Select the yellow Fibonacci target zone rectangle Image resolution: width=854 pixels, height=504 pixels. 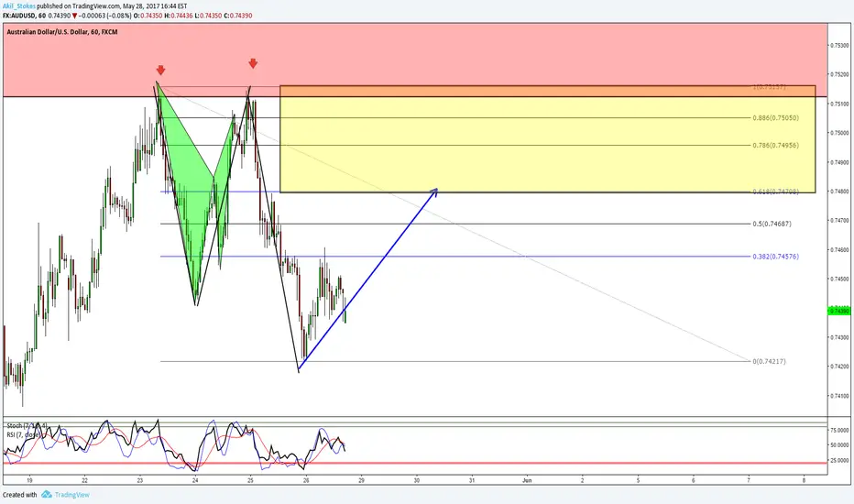click(x=547, y=139)
